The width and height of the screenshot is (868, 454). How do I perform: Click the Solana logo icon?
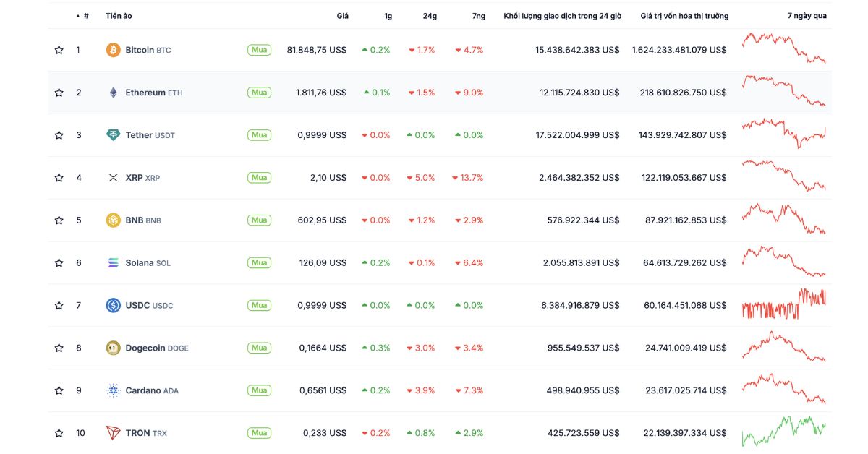113,263
